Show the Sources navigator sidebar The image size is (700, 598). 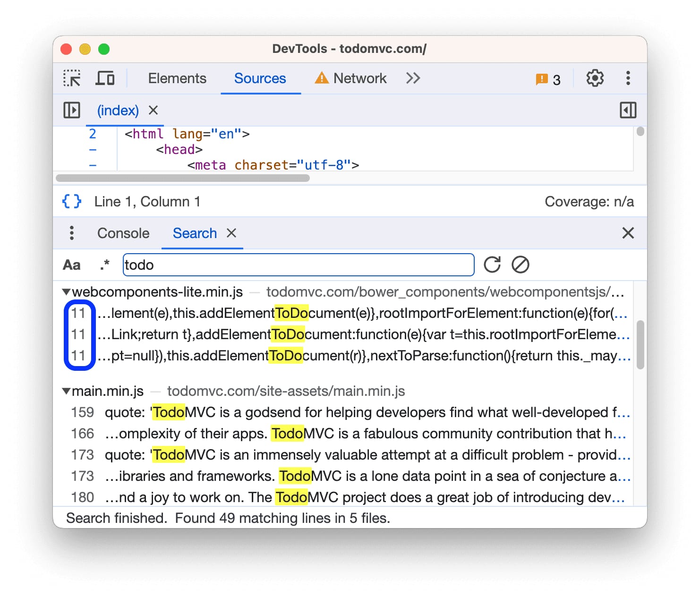coord(72,111)
